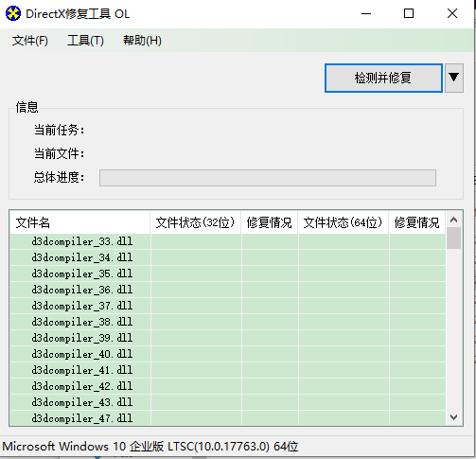Expand the dropdown arrow beside 检测并修复
The image size is (476, 459).
[454, 78]
